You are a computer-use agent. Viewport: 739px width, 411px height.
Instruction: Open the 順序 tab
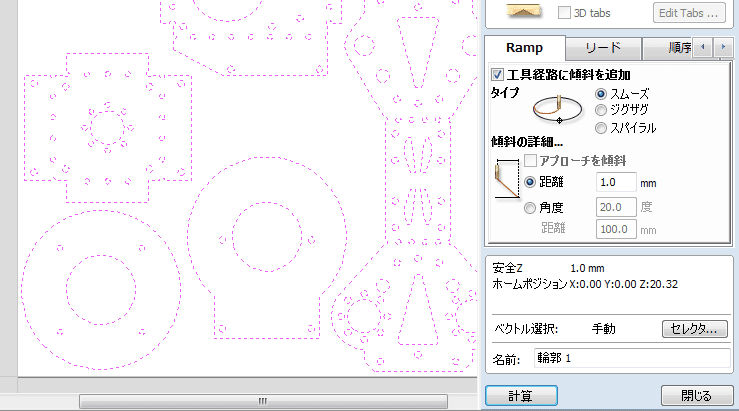click(x=668, y=48)
